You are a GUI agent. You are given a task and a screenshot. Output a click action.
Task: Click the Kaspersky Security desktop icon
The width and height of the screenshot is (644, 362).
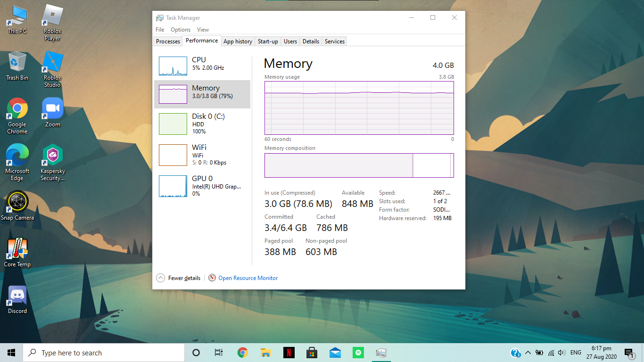click(52, 162)
